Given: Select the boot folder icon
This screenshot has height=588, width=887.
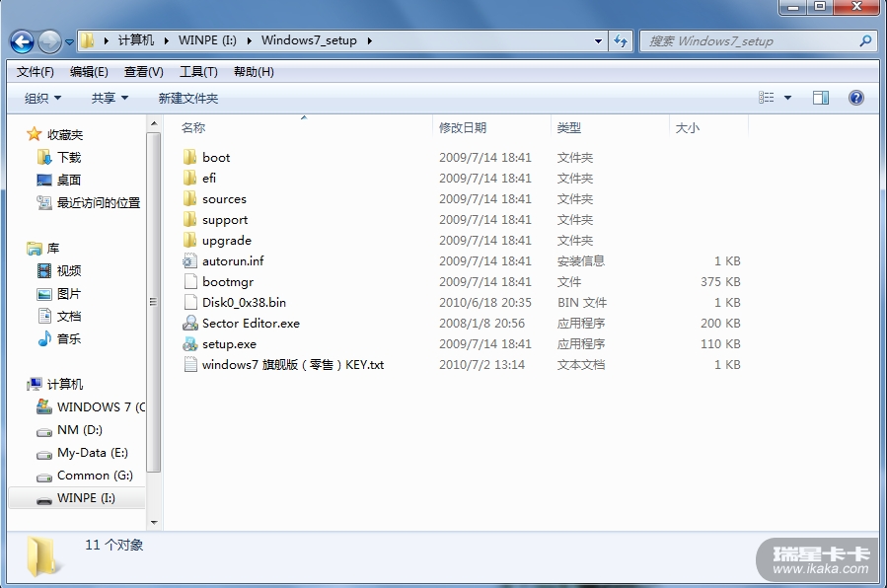Looking at the screenshot, I should (x=190, y=157).
